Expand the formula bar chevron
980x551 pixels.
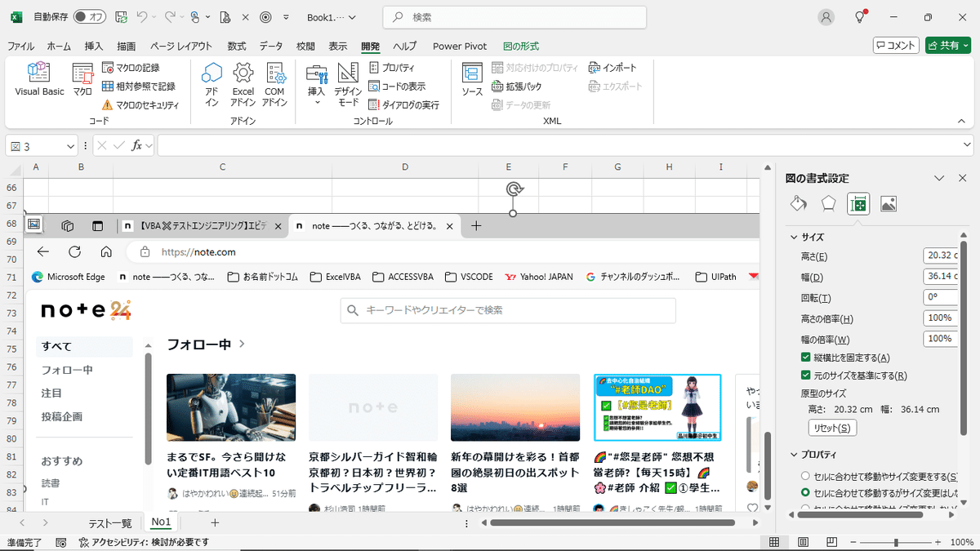(967, 146)
